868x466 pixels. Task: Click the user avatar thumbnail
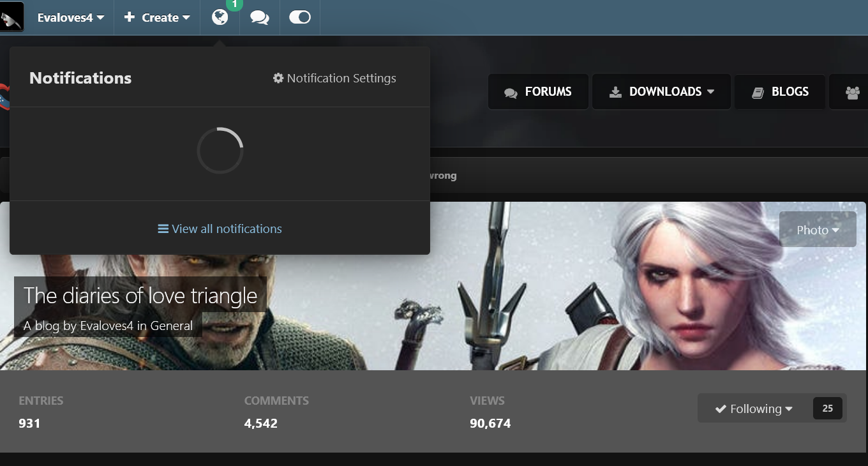click(x=12, y=17)
